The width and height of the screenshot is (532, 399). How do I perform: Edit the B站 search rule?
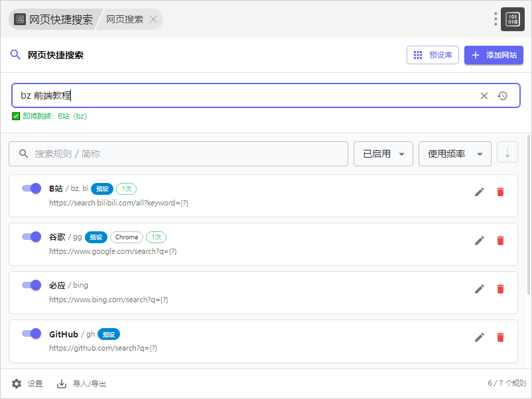click(480, 192)
